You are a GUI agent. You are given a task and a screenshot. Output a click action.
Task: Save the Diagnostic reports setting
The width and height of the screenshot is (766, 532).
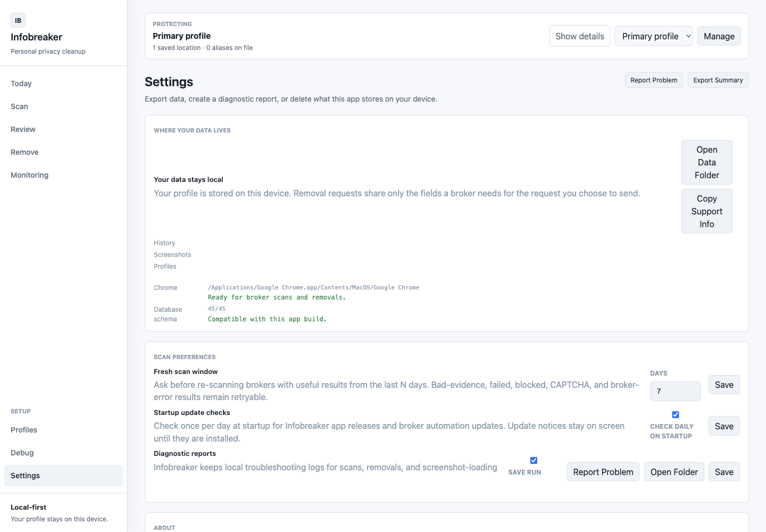[724, 472]
